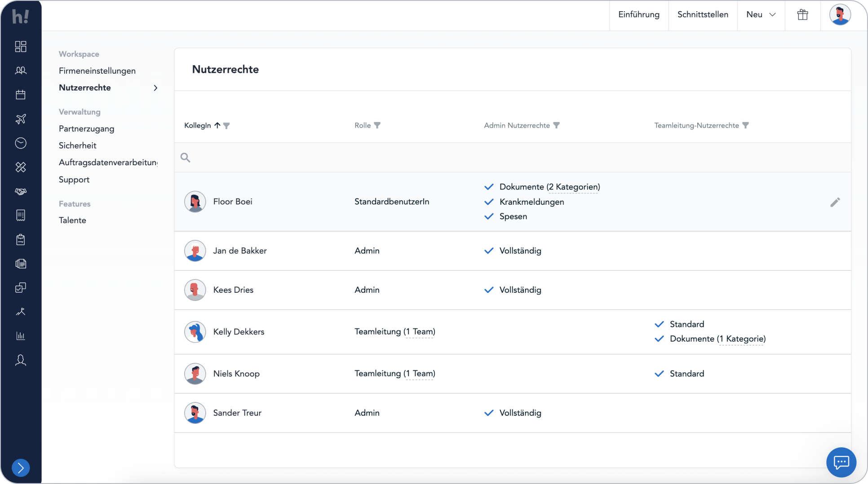The image size is (868, 484).
Task: Open the bar chart reports icon
Action: [21, 336]
